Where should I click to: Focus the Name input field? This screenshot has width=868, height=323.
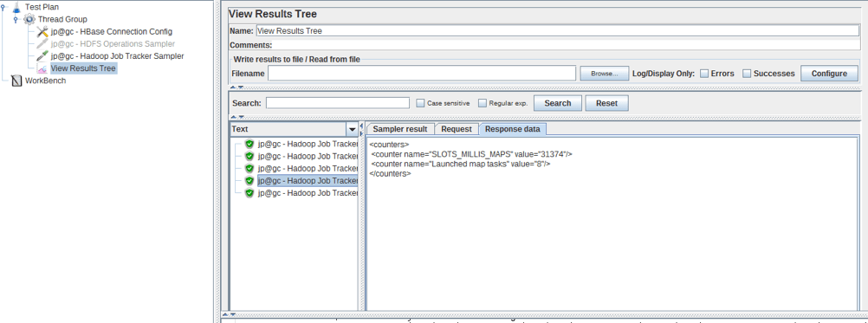558,31
